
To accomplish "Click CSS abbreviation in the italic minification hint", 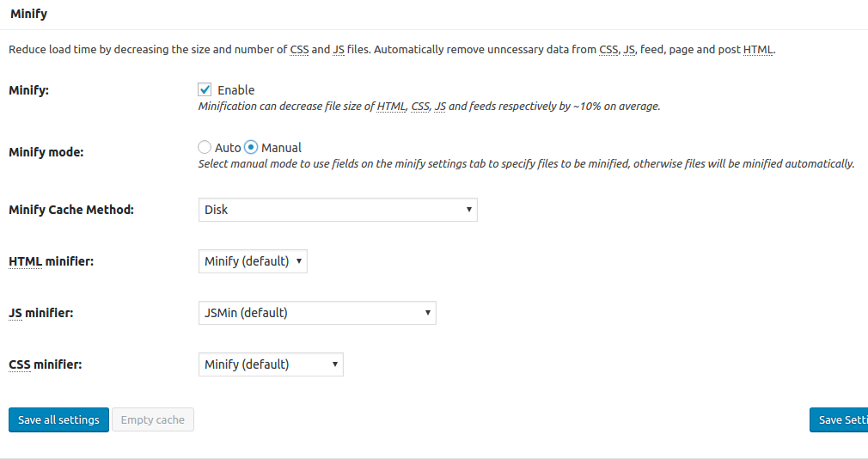I will pyautogui.click(x=420, y=107).
